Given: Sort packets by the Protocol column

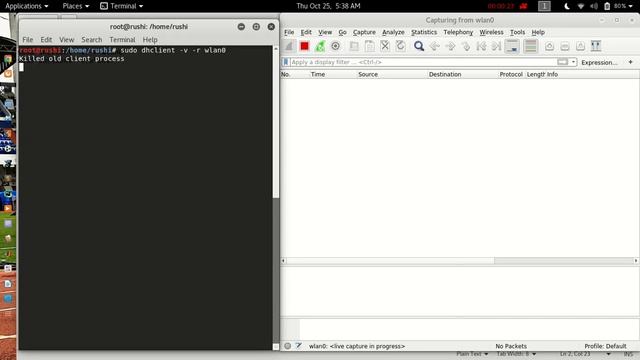Looking at the screenshot, I should 511,74.
